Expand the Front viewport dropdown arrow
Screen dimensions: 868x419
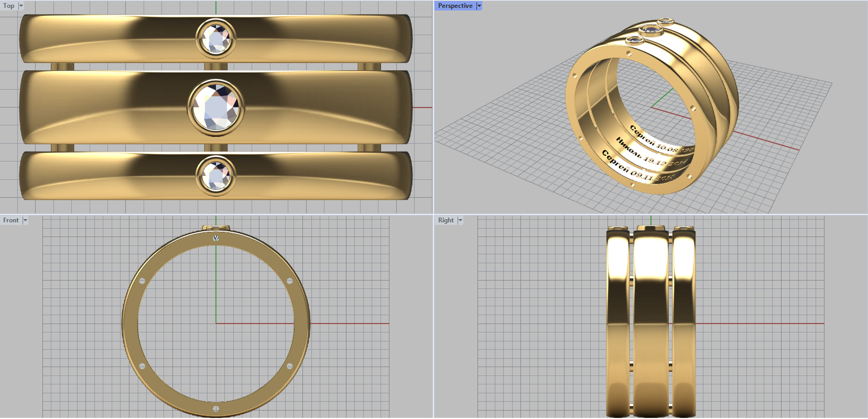(25, 220)
